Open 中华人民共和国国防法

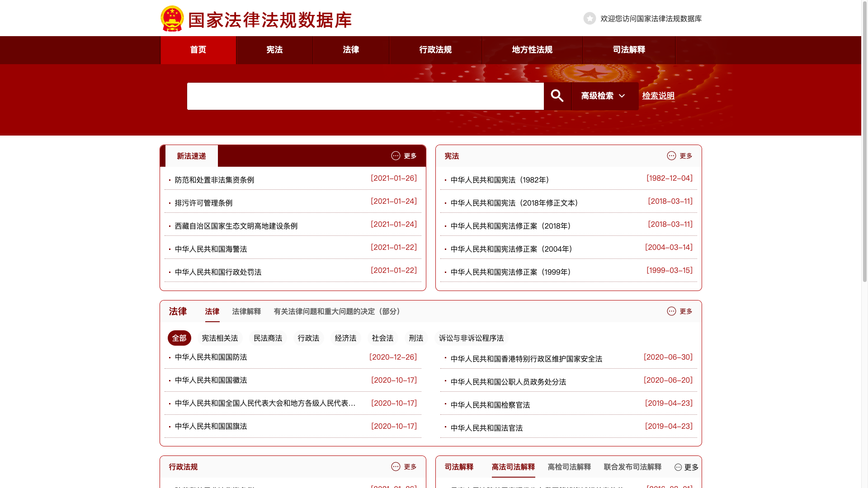point(211,357)
